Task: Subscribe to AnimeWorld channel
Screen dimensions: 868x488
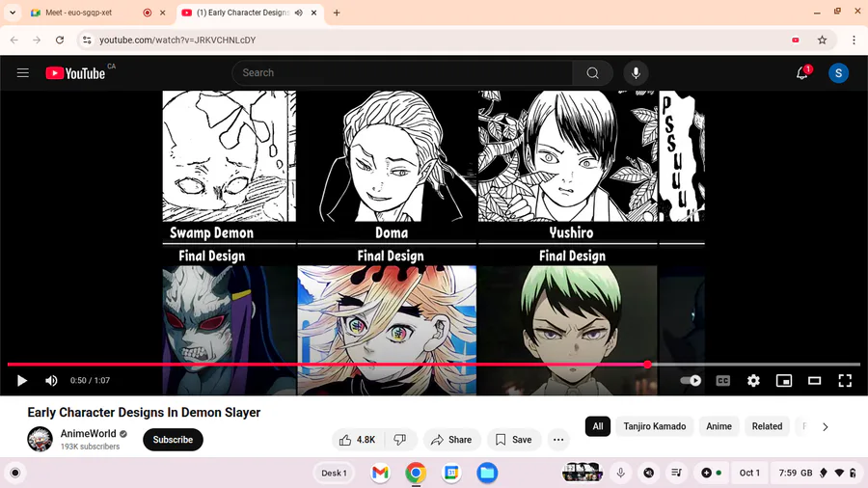Action: click(x=173, y=440)
